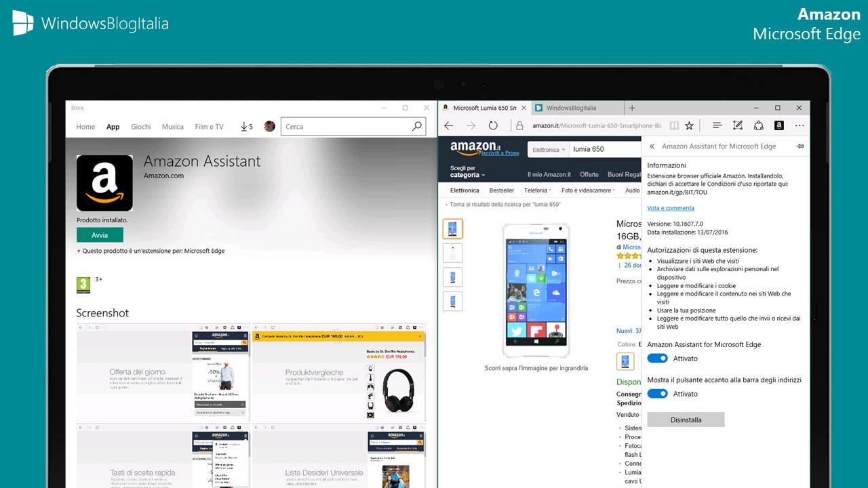Go back in Edge browser
Screen dimensions: 868x488
click(448, 125)
